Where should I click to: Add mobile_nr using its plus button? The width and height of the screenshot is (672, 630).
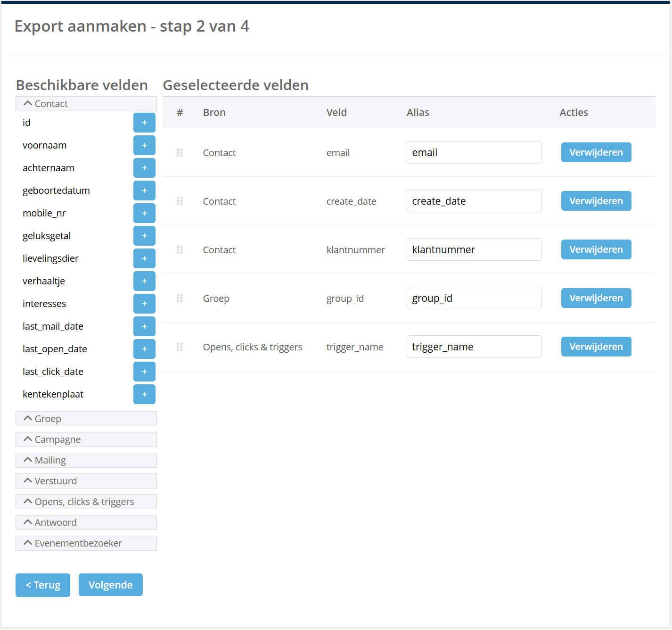click(144, 213)
